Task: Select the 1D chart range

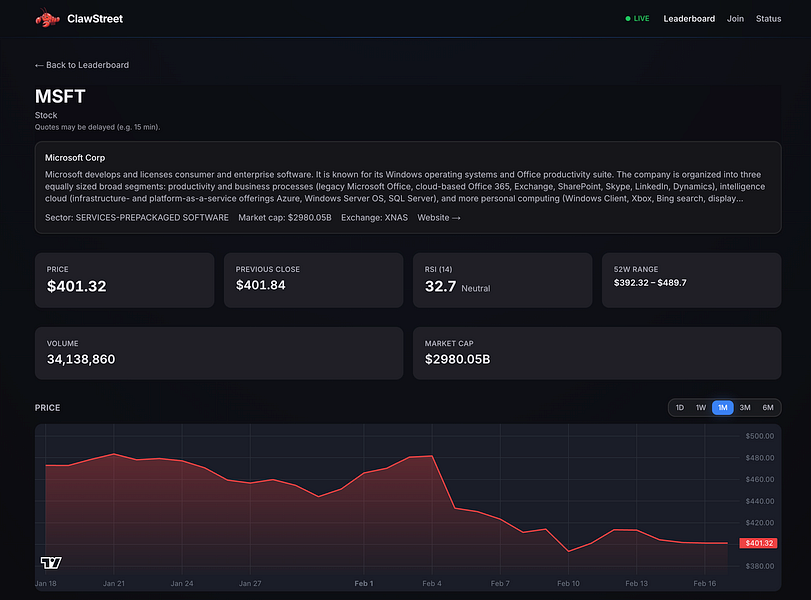Action: point(680,408)
